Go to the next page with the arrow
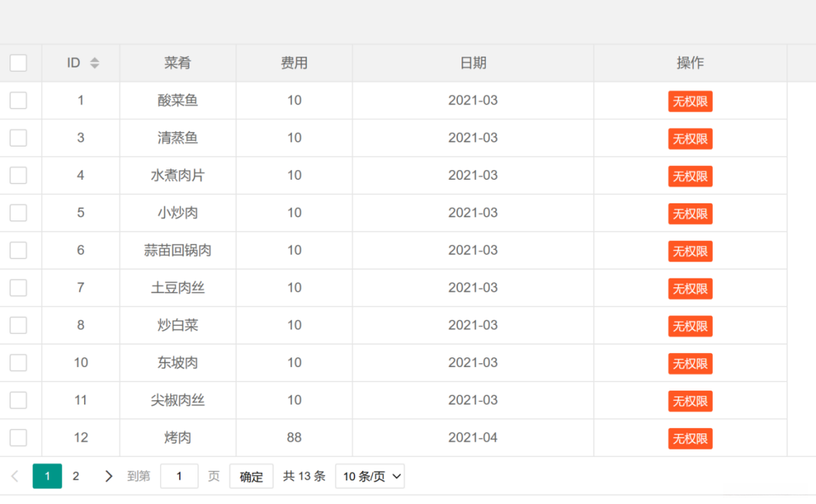816x504 pixels. pos(108,476)
